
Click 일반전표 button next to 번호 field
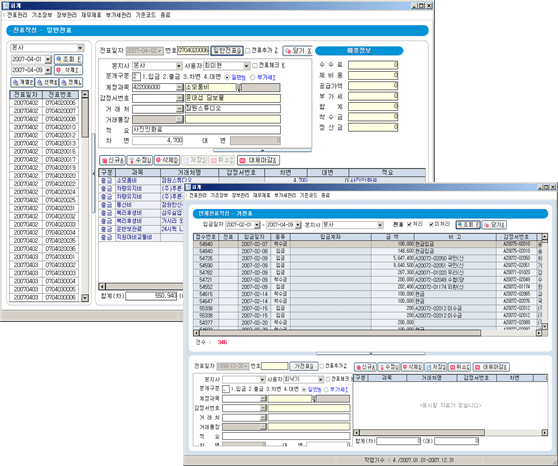(x=227, y=51)
